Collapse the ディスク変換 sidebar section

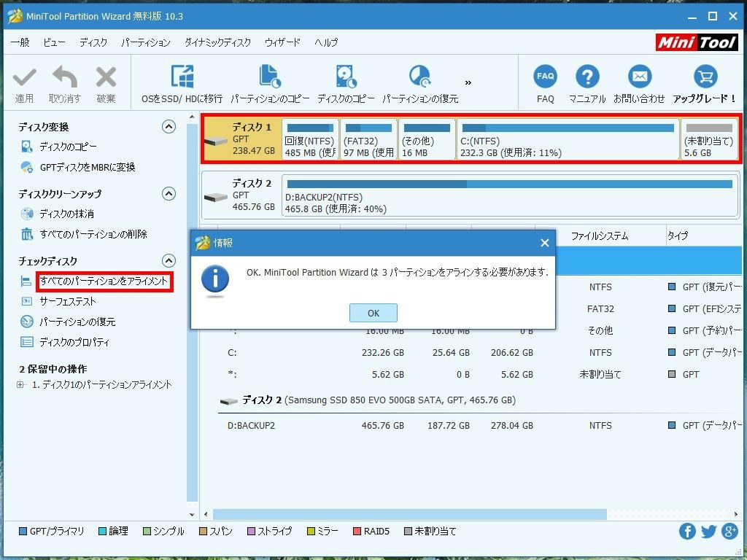[x=169, y=126]
